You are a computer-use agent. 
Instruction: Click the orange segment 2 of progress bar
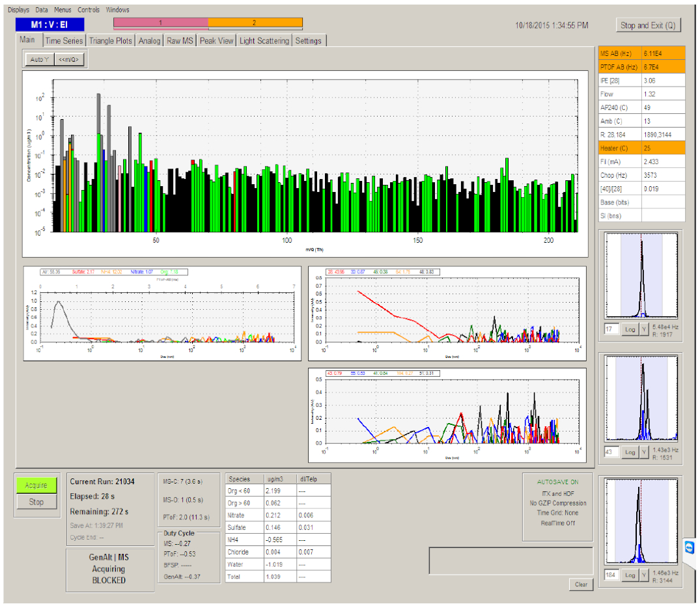click(255, 23)
